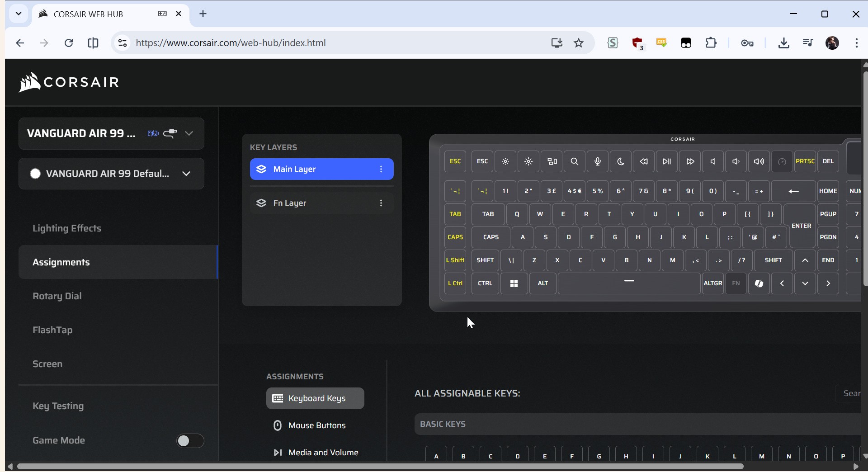868x472 pixels.
Task: Toggle the Game Mode switch
Action: [190, 441]
